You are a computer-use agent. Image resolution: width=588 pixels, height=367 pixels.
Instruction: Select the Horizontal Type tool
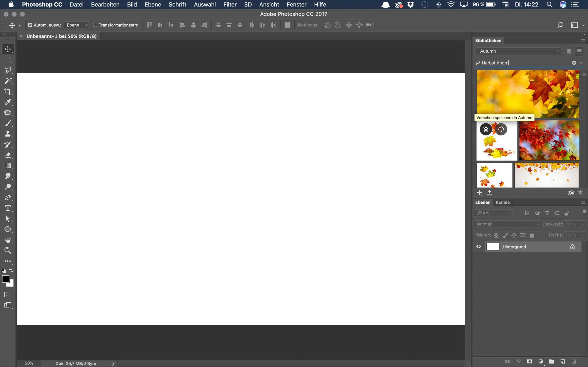pyautogui.click(x=8, y=208)
